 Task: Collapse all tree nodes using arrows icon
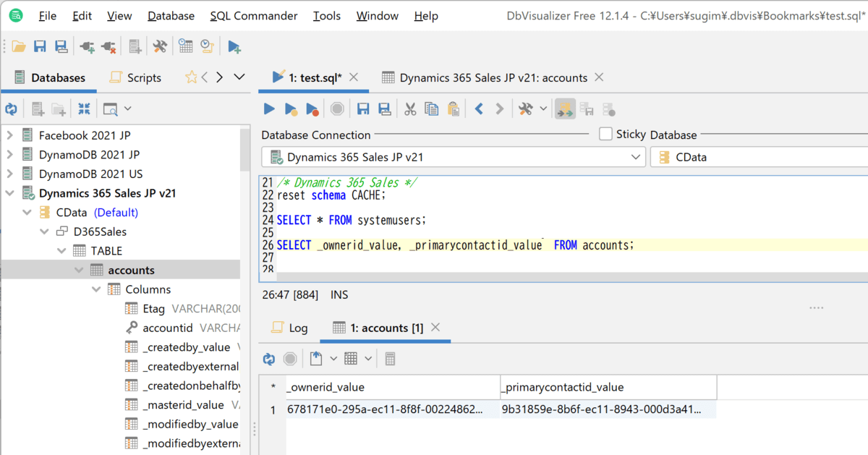click(x=85, y=109)
